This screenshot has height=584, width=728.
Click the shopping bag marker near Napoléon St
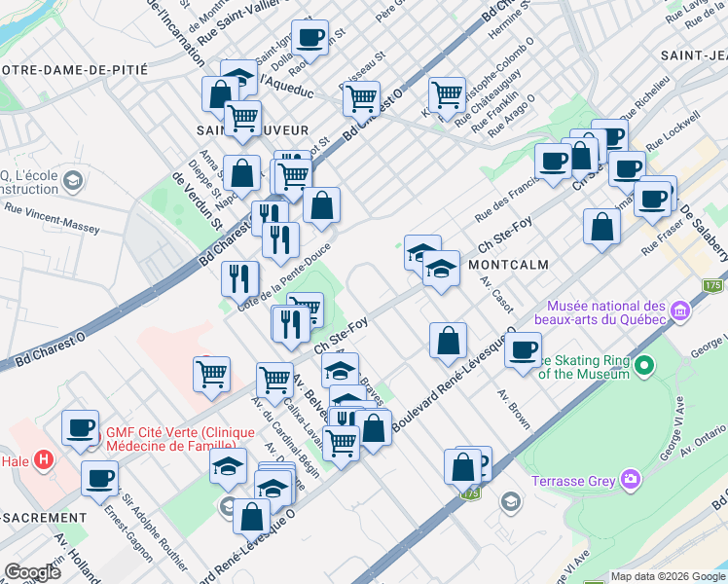(x=242, y=176)
